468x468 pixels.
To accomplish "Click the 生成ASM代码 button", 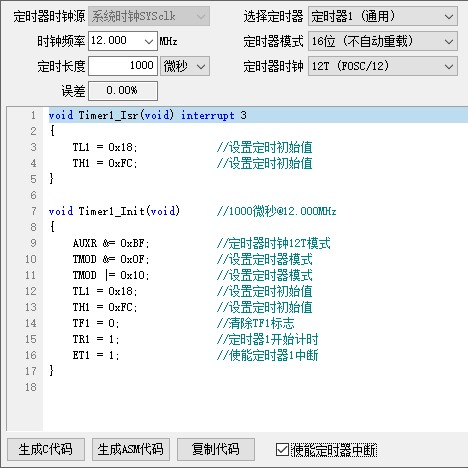I will pos(131,449).
